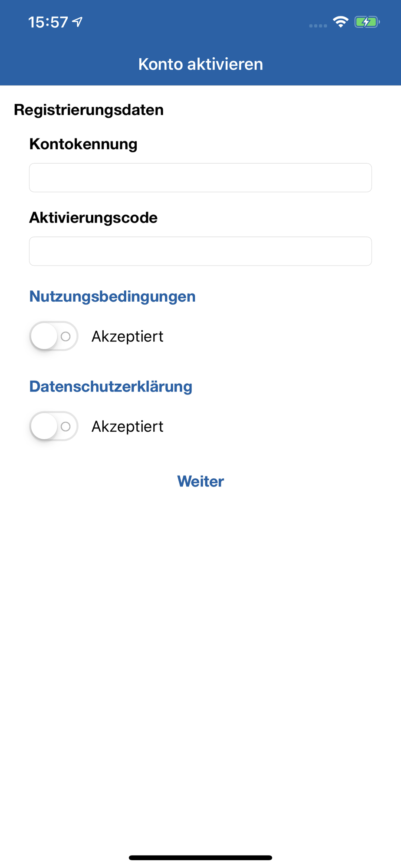Tap the location services arrow icon
The width and height of the screenshot is (401, 868).
click(78, 22)
